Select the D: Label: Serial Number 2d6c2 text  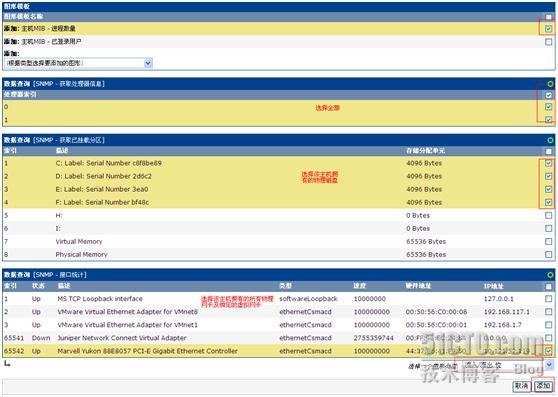(104, 176)
